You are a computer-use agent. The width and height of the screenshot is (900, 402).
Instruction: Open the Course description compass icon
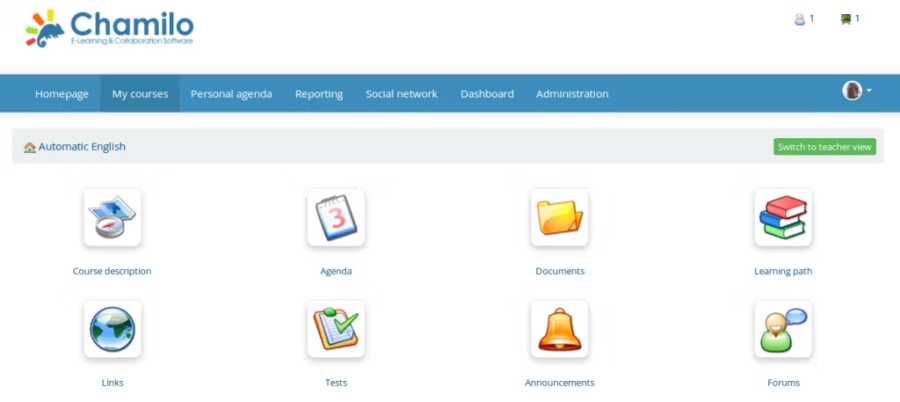pos(112,218)
